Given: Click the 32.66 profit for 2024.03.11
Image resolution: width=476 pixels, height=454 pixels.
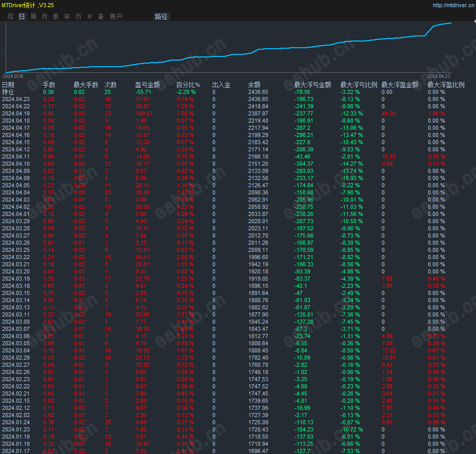Looking at the screenshot, I should click(x=143, y=314).
